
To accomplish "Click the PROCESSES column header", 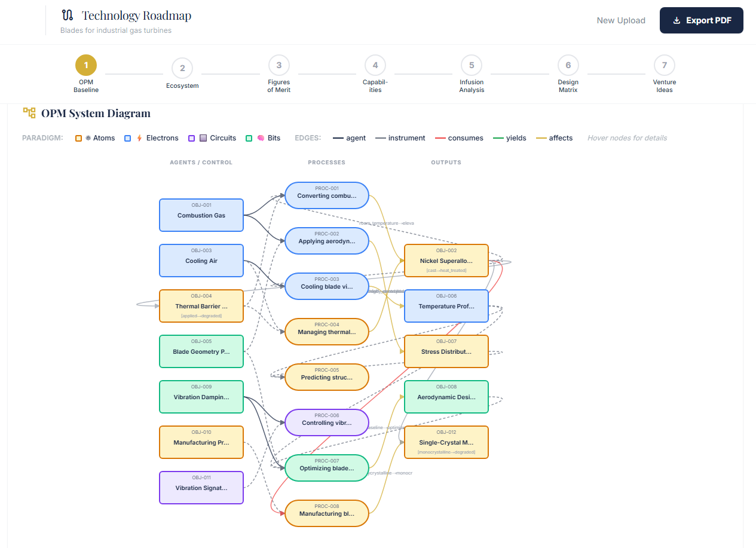I will [x=327, y=163].
